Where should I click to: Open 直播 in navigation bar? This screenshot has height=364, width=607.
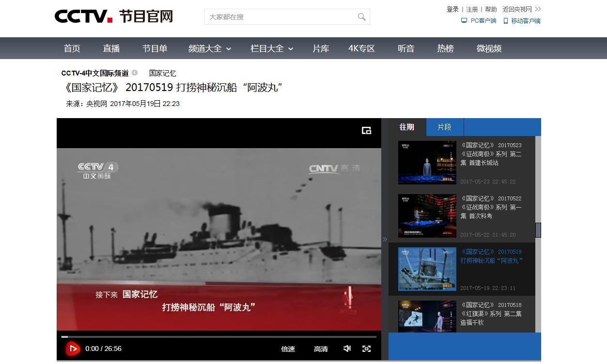tap(111, 48)
